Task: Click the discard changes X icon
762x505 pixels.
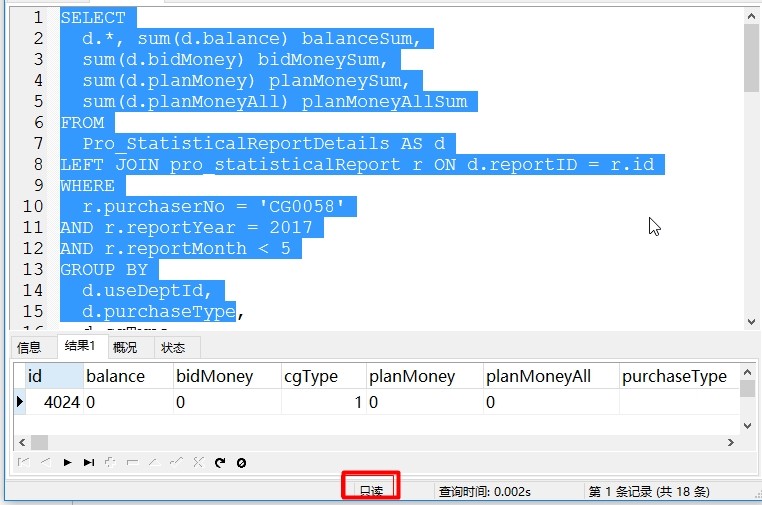Action: 198,462
